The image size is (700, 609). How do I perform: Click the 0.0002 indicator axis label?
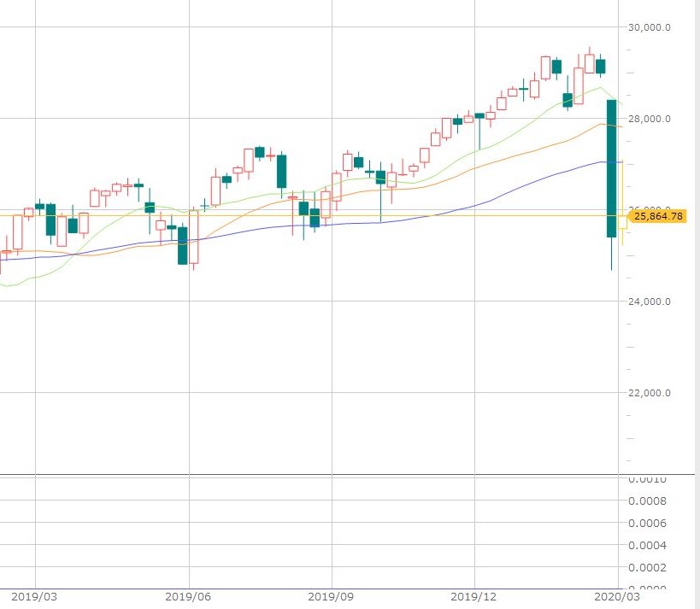point(647,567)
